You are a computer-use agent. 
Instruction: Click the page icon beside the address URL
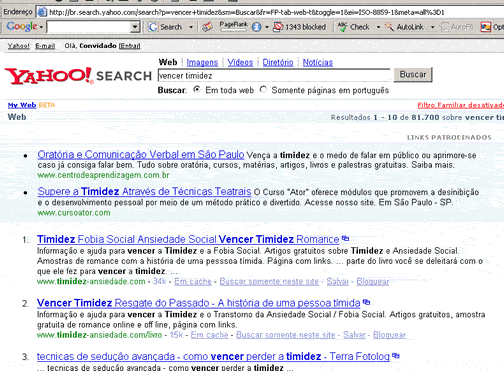42,12
